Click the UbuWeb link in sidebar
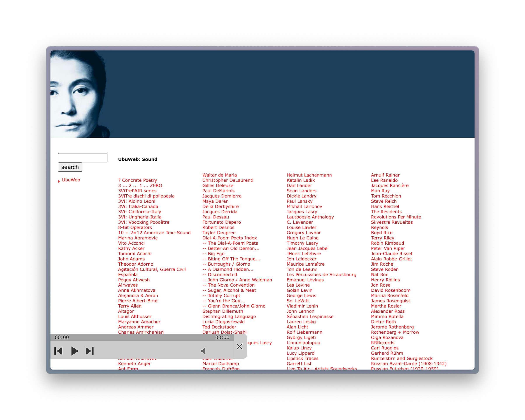This screenshot has width=525, height=420. click(x=72, y=180)
